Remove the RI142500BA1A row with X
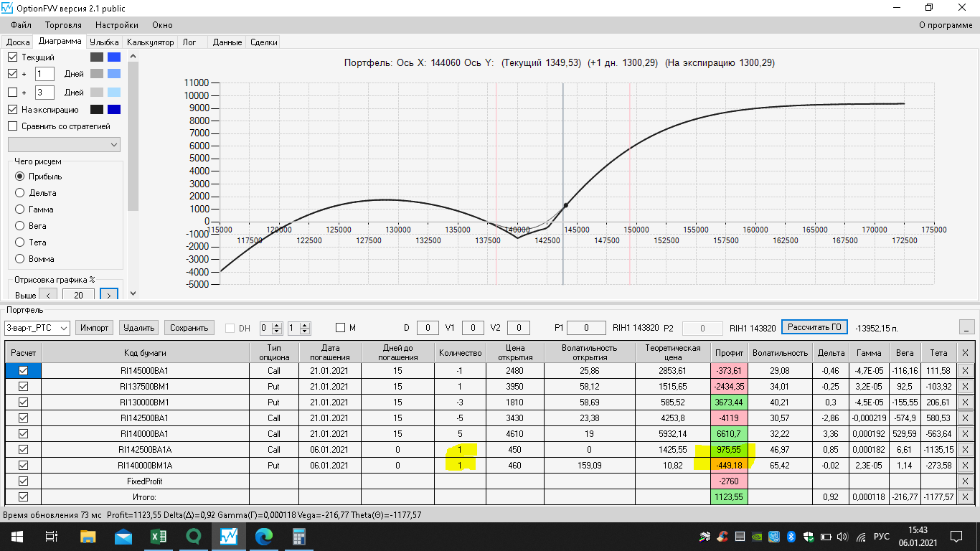This screenshot has width=980, height=551. tap(965, 449)
